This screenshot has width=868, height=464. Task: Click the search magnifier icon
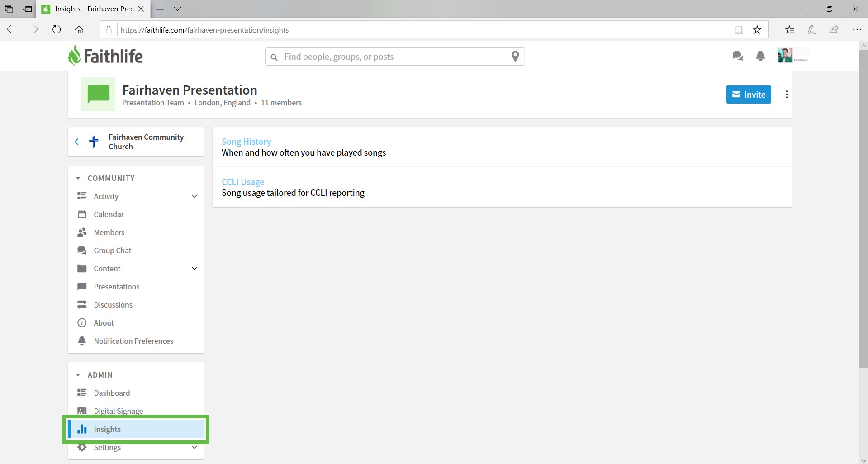(274, 57)
